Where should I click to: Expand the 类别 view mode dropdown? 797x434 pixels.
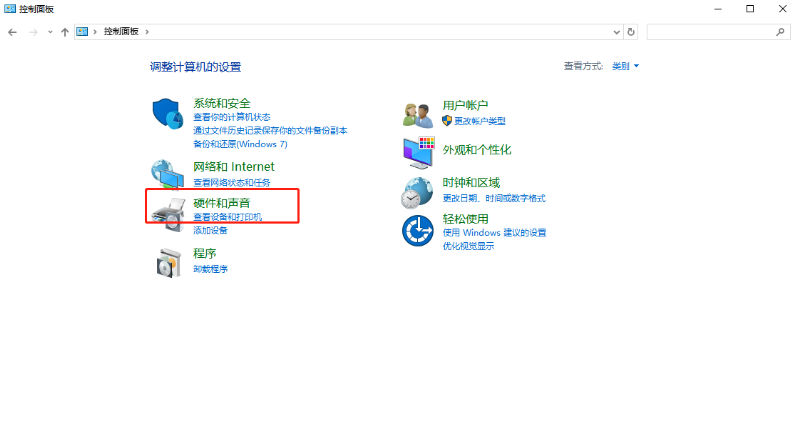625,66
